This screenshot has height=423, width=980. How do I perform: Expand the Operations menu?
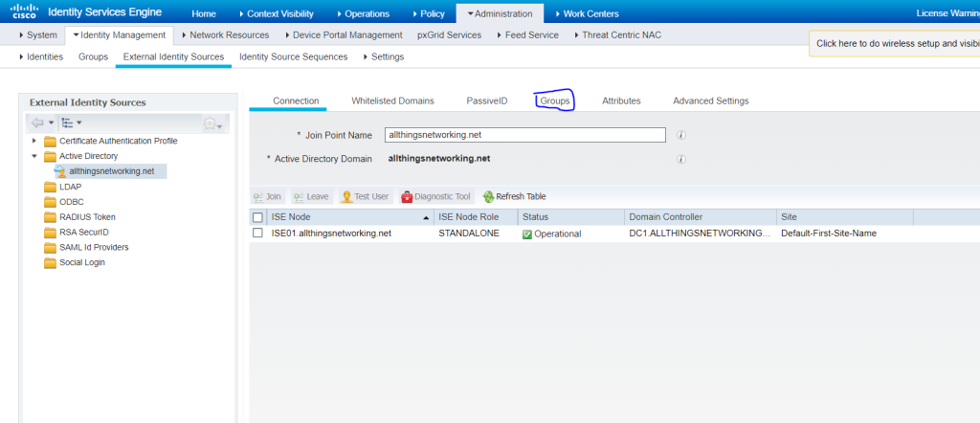[363, 13]
